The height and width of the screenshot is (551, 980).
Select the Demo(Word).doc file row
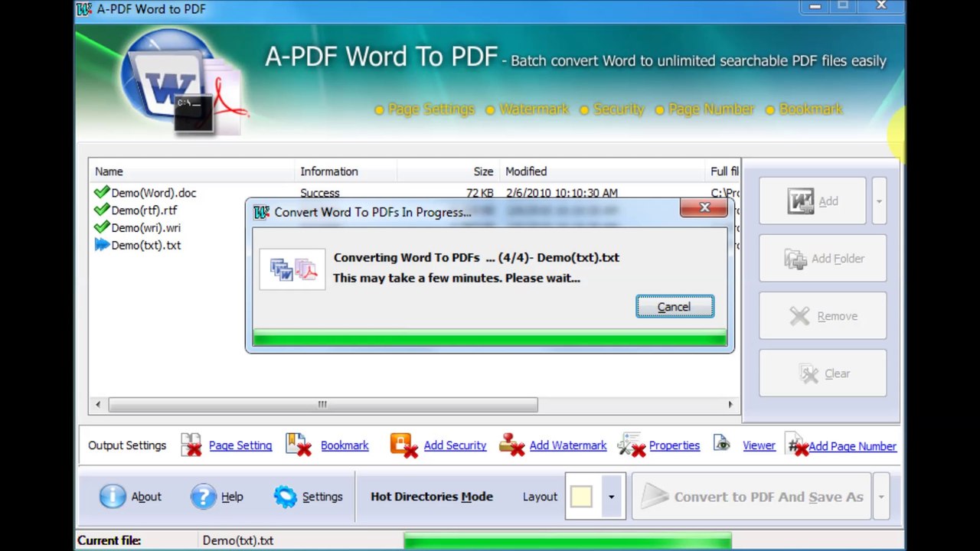(414, 193)
